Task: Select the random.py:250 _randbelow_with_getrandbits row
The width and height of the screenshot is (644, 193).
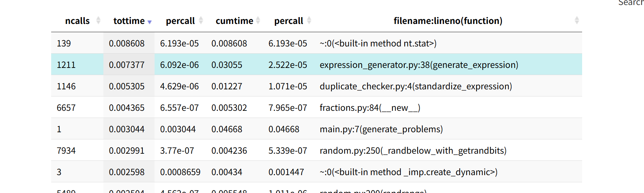Action: 413,150
